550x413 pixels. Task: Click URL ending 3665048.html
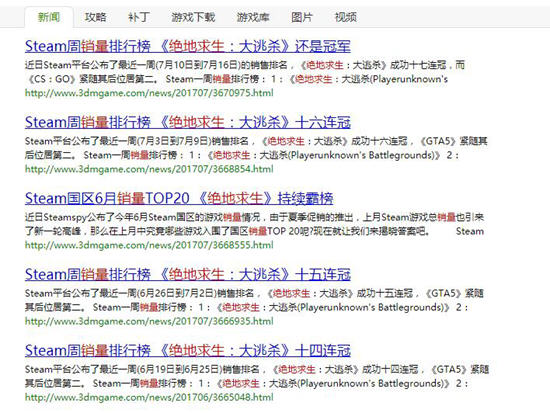click(149, 397)
